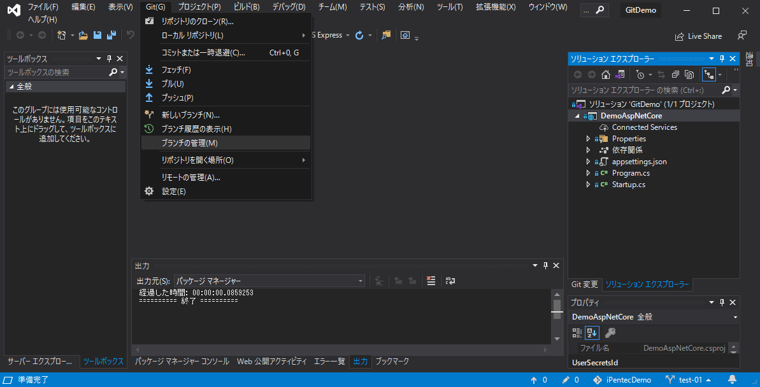Click Manage Remotes menu item

pos(226,177)
